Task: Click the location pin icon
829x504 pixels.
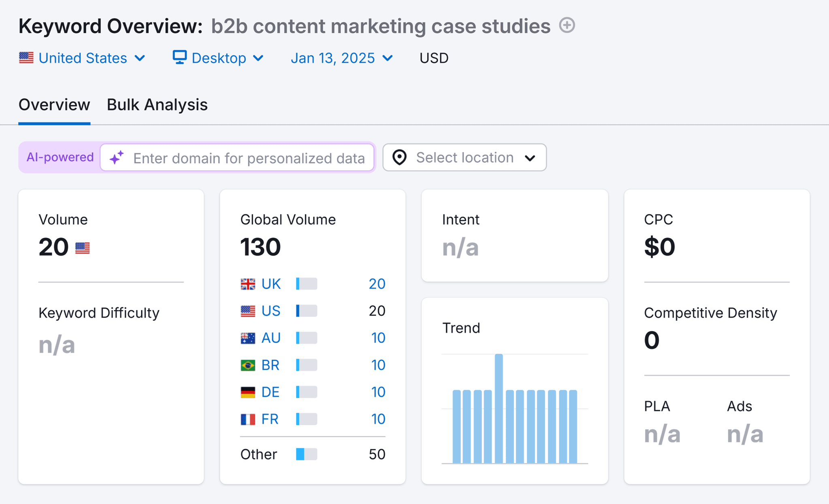Action: coord(400,158)
